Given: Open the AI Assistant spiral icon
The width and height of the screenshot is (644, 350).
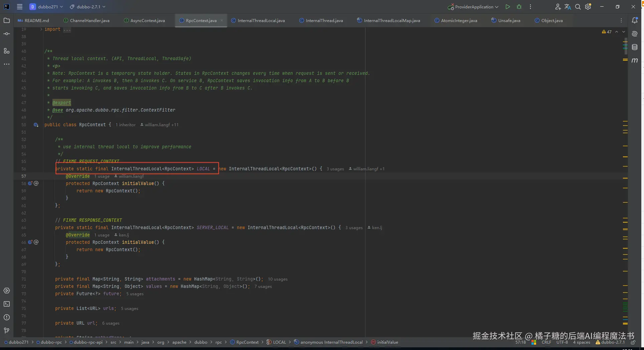Looking at the screenshot, I should (x=635, y=34).
